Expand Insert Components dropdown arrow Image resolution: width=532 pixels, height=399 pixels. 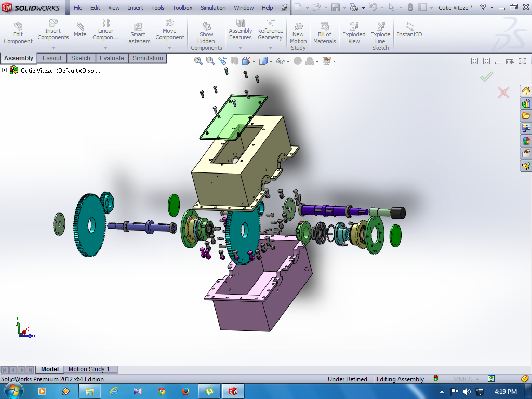(53, 48)
